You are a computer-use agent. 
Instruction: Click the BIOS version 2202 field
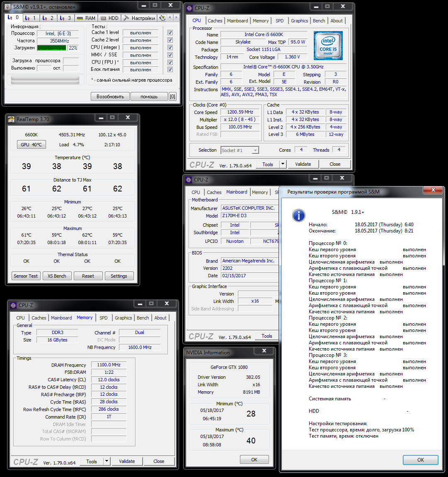pos(249,268)
